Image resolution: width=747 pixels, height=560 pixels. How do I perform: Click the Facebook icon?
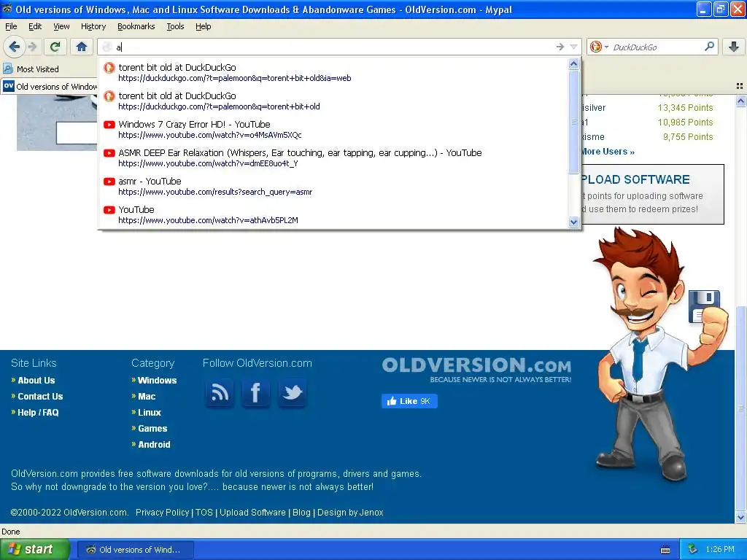click(256, 393)
